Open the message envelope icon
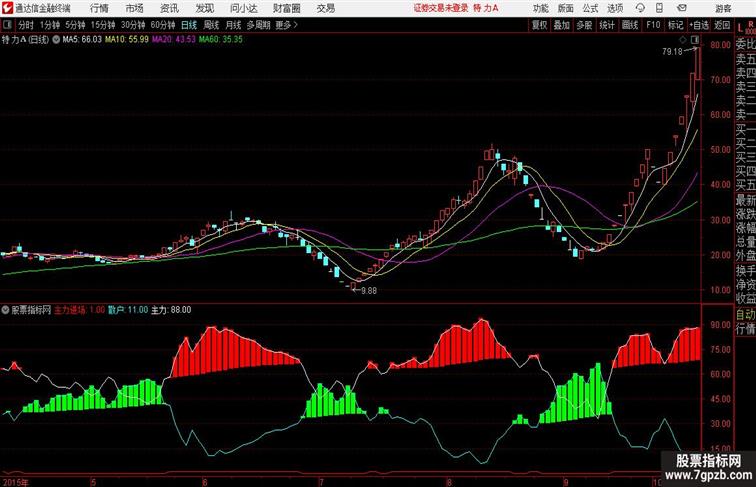This screenshot has width=756, height=487. point(682,8)
